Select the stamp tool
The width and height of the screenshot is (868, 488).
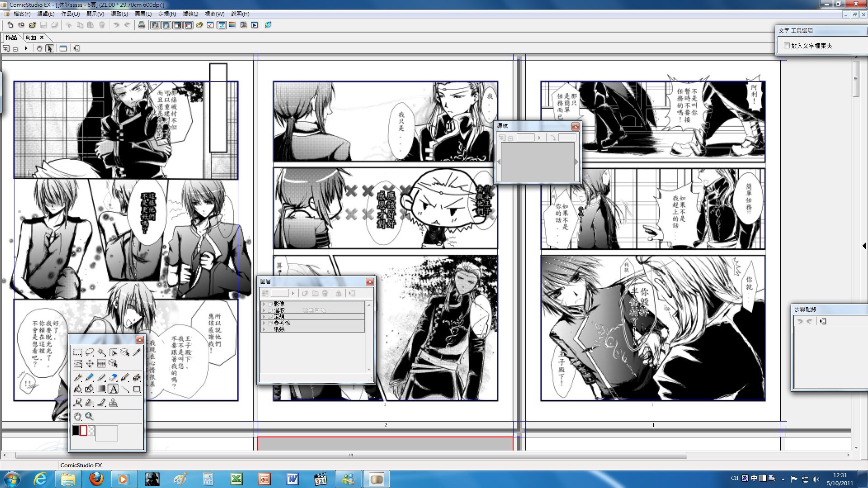pos(113,403)
